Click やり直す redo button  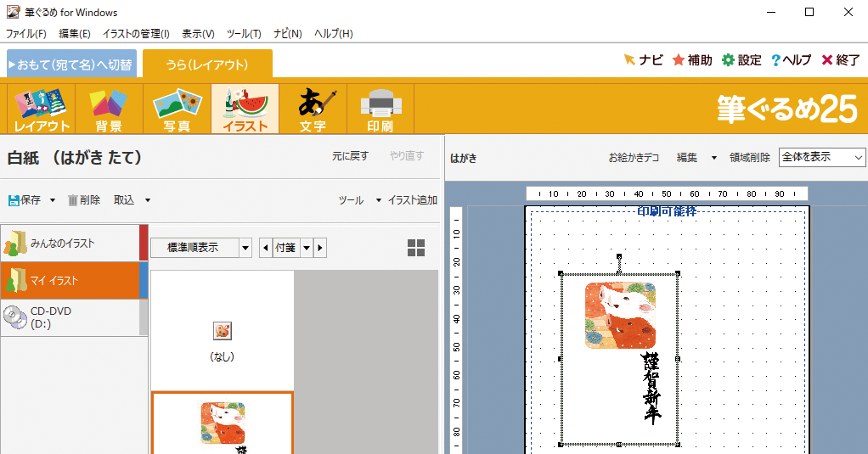click(x=407, y=156)
